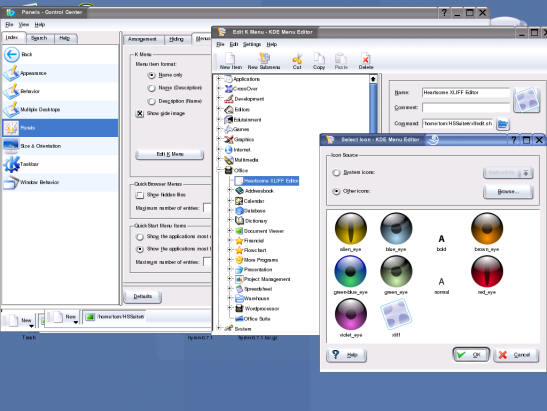Select the Office Suite tree entry
Screen dimensions: 547x411
click(253, 319)
